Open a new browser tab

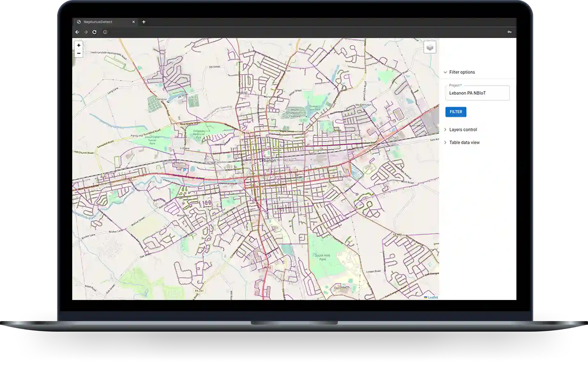(144, 22)
